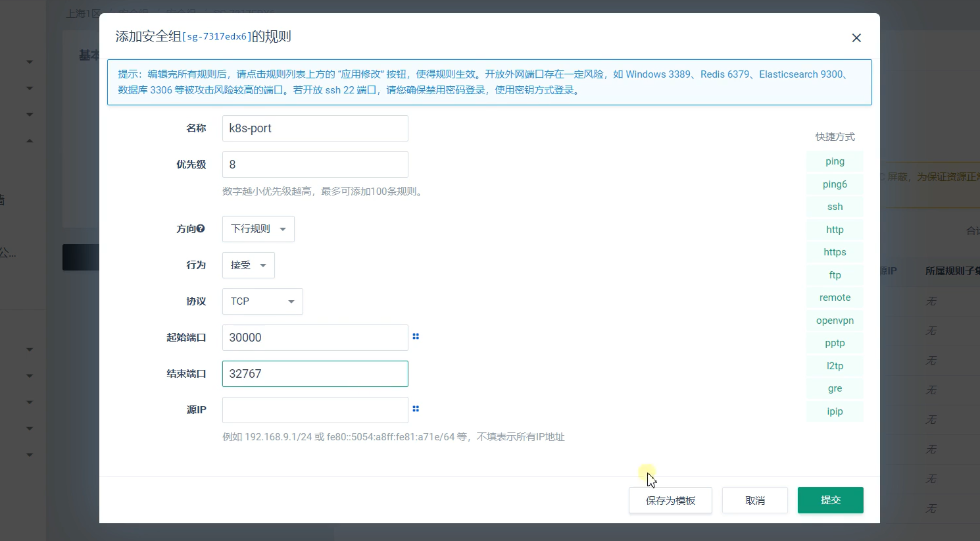Click the help icon next to 方向
980x541 pixels.
point(201,228)
